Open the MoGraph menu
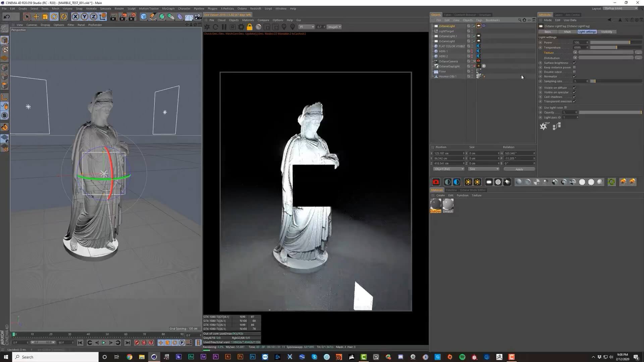644x362 pixels. coord(168,8)
